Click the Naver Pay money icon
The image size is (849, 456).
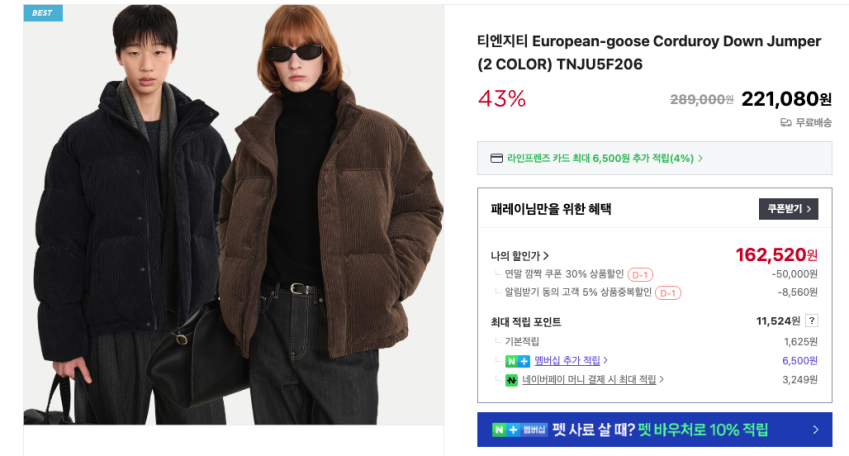(x=511, y=380)
